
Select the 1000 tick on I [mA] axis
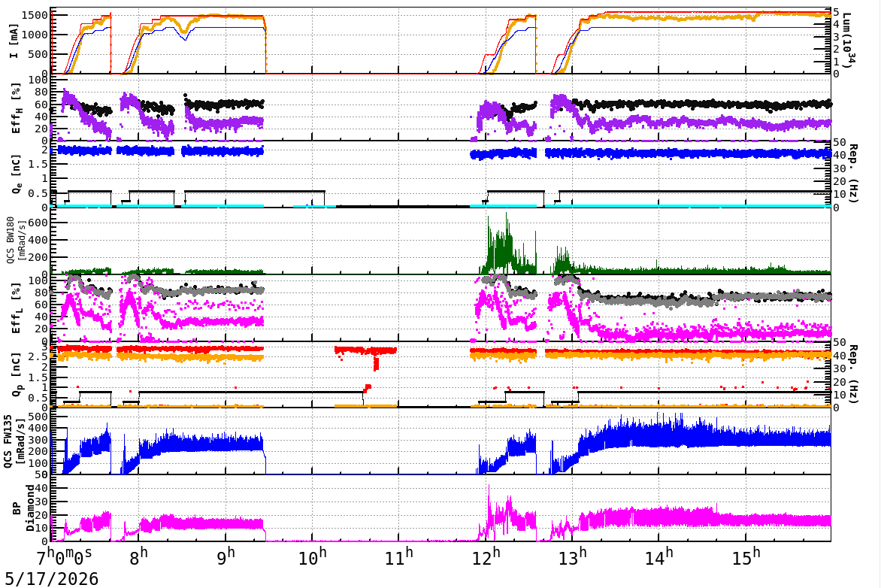[35, 35]
